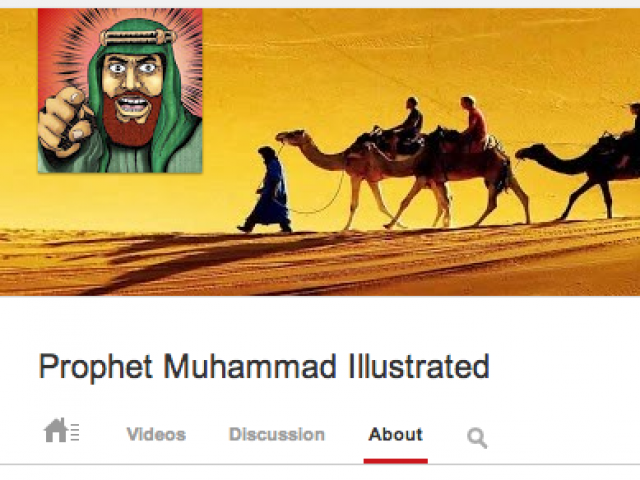This screenshot has width=640, height=480.
Task: Click the orange sky area of channel banner
Action: click(408, 49)
